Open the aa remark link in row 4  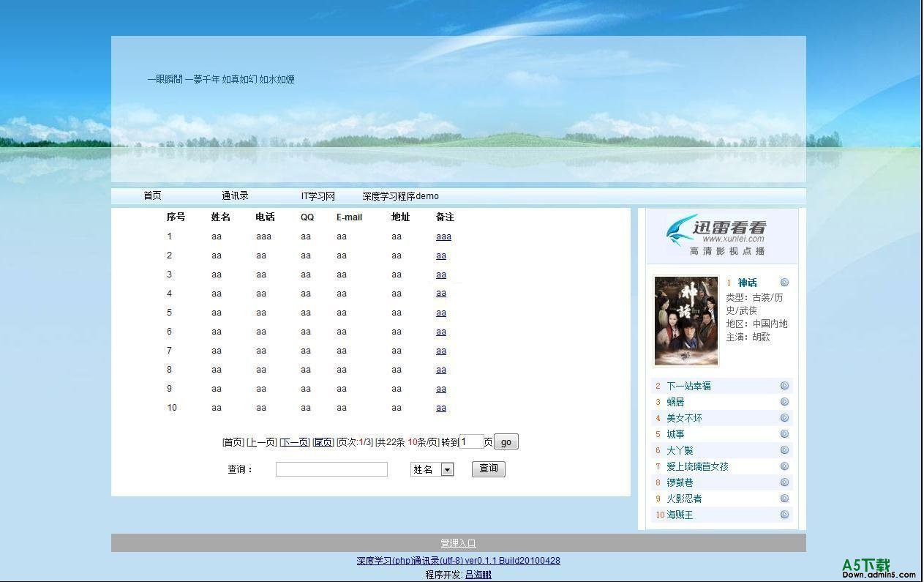[441, 293]
